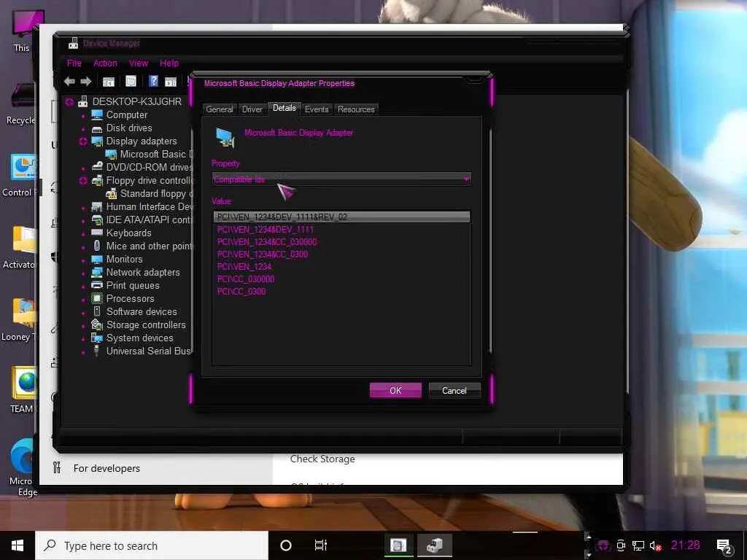
Task: Expand the Disk drives category
Action: tap(83, 128)
